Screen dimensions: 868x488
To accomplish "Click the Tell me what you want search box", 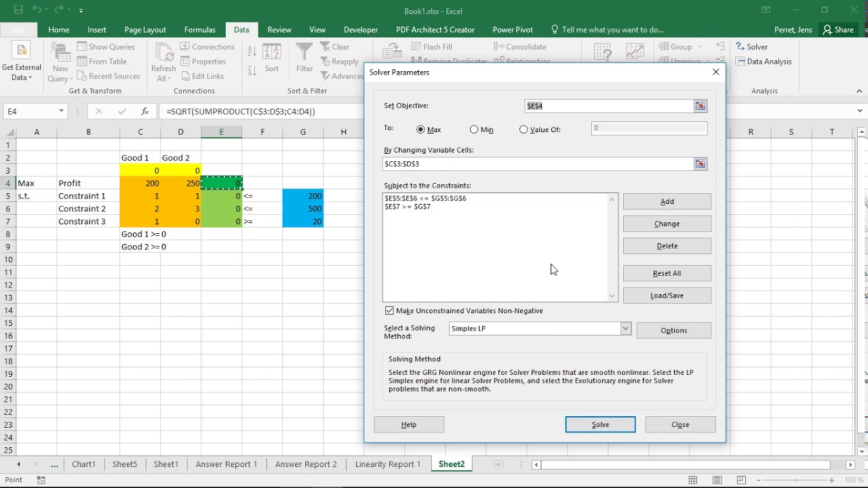I will 608,30.
